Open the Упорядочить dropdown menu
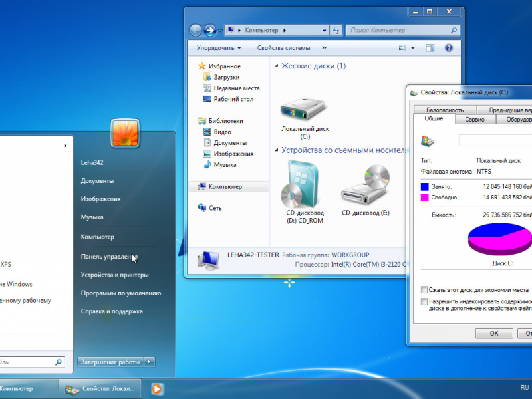The width and height of the screenshot is (532, 399). tap(219, 48)
